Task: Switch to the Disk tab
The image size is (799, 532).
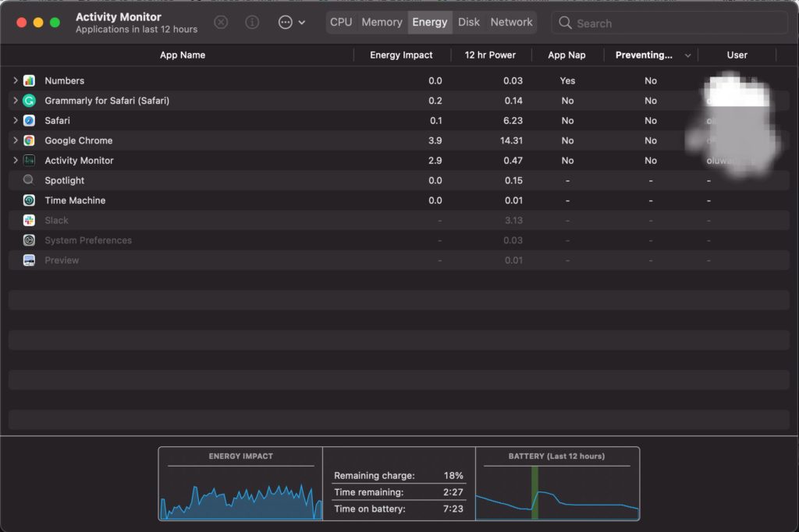Action: click(469, 23)
